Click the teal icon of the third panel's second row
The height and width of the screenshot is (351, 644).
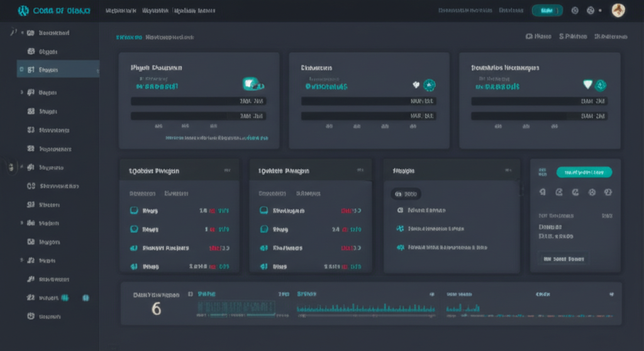[400, 228]
